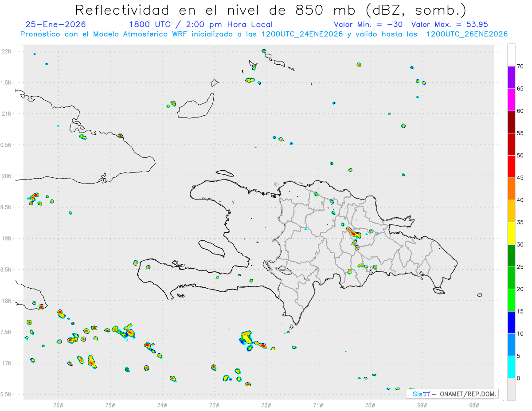
Task: Select the "74W" longitude label
Action: [162, 405]
